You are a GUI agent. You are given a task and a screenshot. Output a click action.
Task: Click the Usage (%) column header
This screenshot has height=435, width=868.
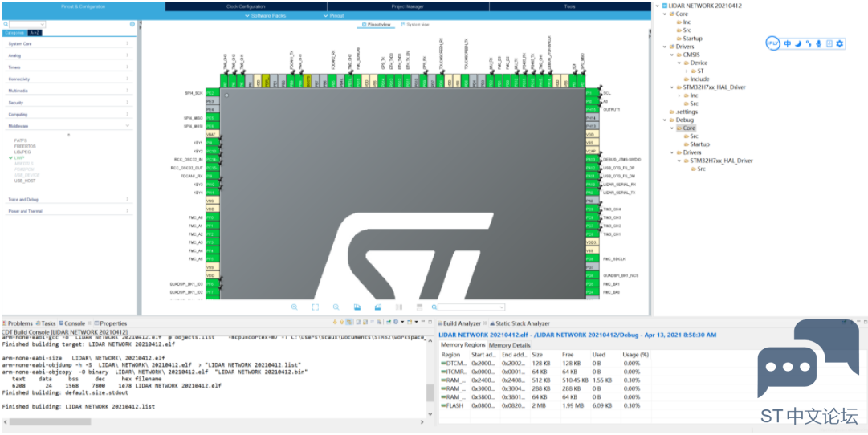pyautogui.click(x=637, y=354)
